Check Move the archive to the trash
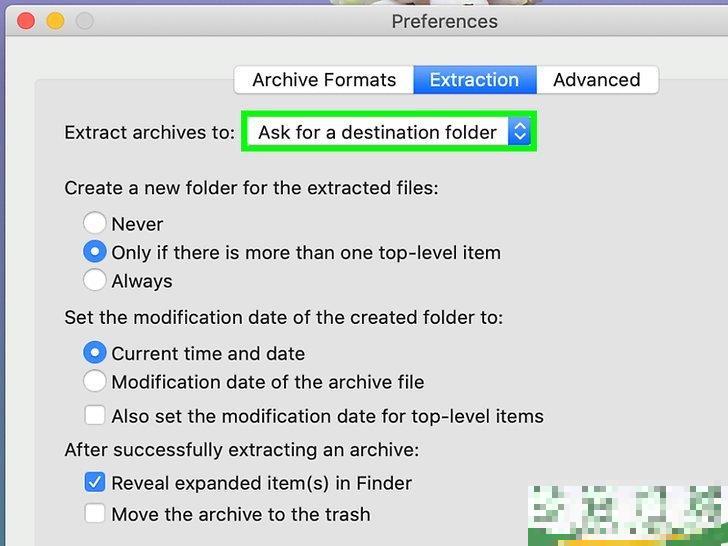Image resolution: width=728 pixels, height=546 pixels. tap(95, 514)
